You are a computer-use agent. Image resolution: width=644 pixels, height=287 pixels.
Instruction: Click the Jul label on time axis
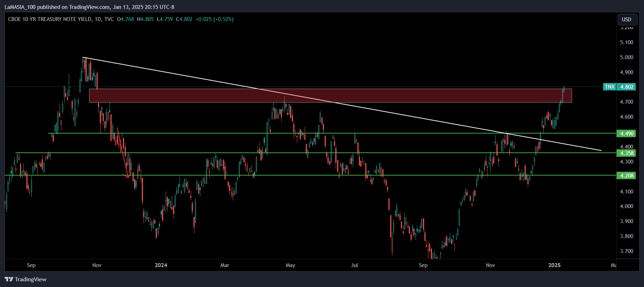(x=355, y=265)
